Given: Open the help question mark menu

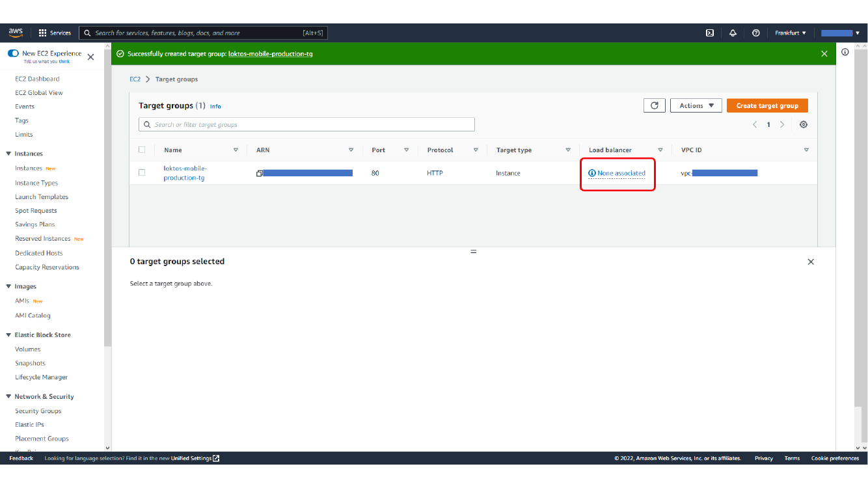Looking at the screenshot, I should pos(755,33).
